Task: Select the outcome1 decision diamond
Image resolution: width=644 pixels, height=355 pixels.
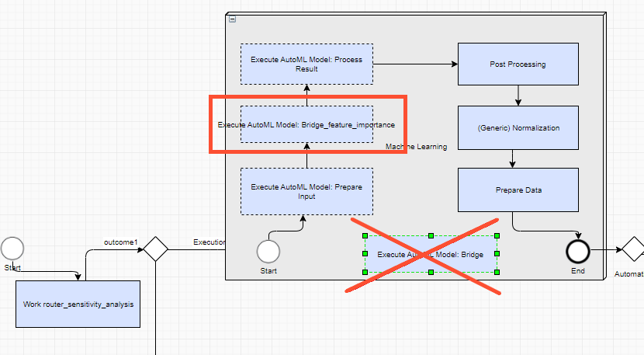Action: click(x=156, y=249)
